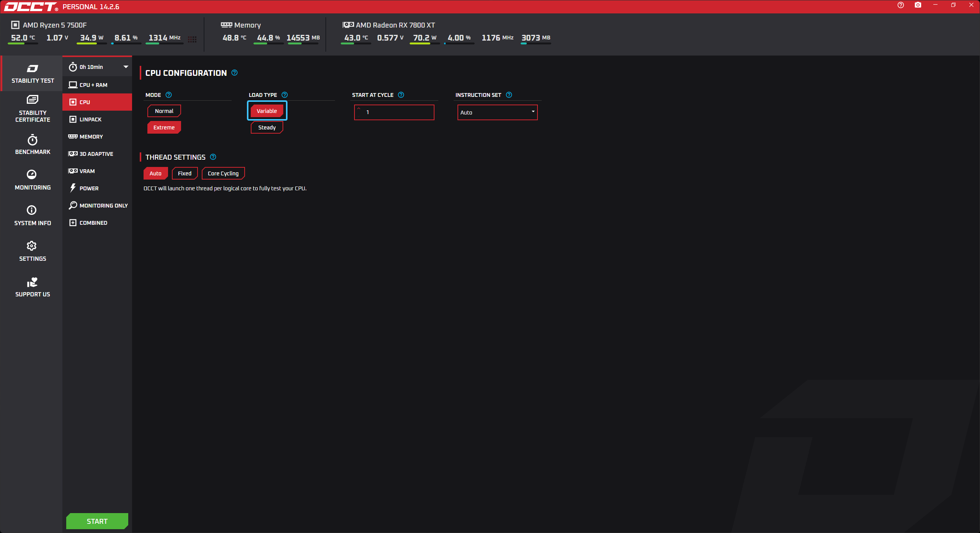Select the 3D Adaptive test

pos(96,154)
